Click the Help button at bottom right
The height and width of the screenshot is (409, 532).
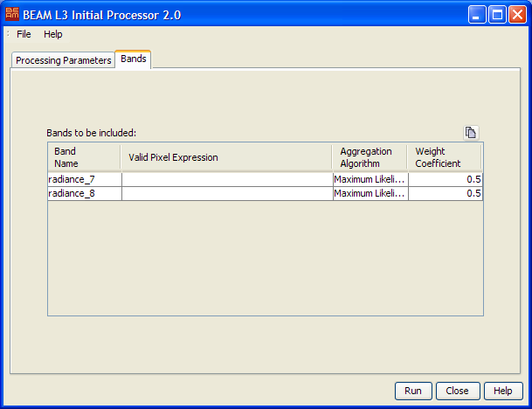(503, 391)
